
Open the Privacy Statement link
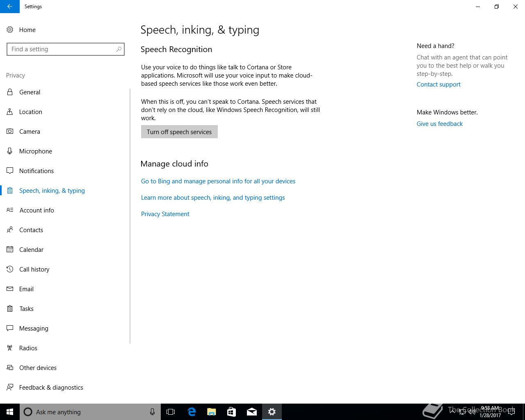(x=165, y=214)
